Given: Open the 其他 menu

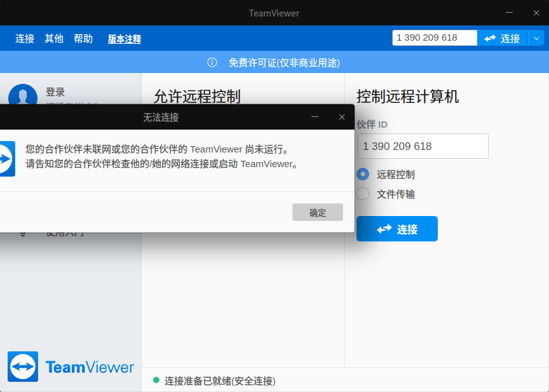Looking at the screenshot, I should tap(54, 38).
